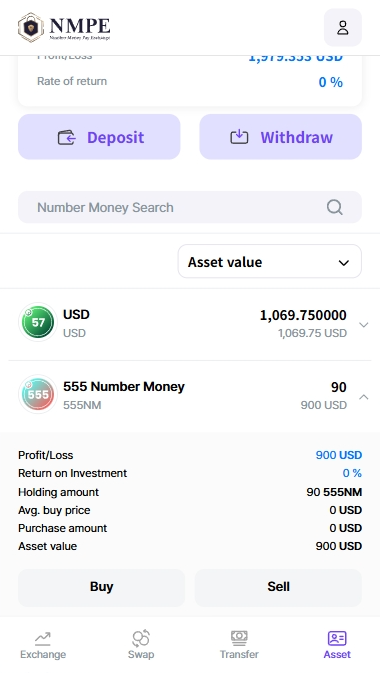Click the withdraw tray icon
This screenshot has height=673, width=380.
coord(239,137)
